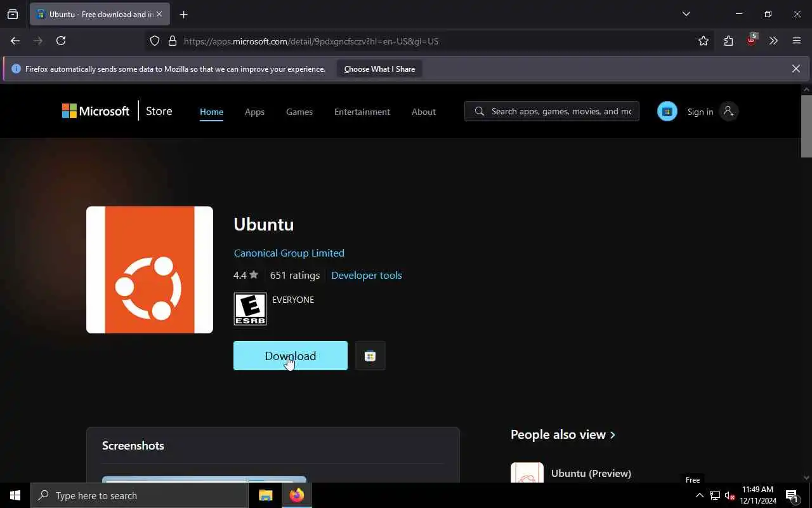Image resolution: width=812 pixels, height=508 pixels.
Task: Open Canonical Group Limited publisher link
Action: 289,253
